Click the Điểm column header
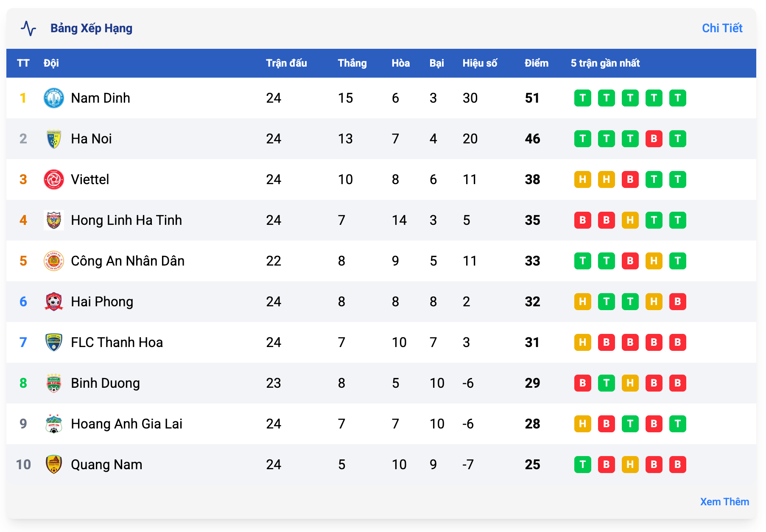Image resolution: width=766 pixels, height=532 pixels. coord(536,63)
